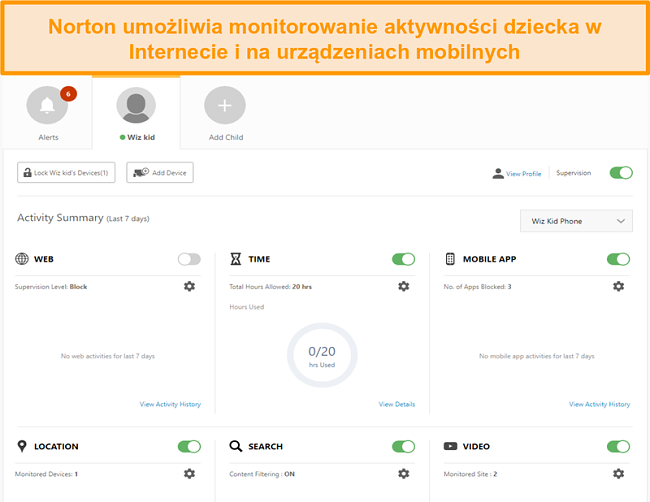Open Location settings gear

189,474
